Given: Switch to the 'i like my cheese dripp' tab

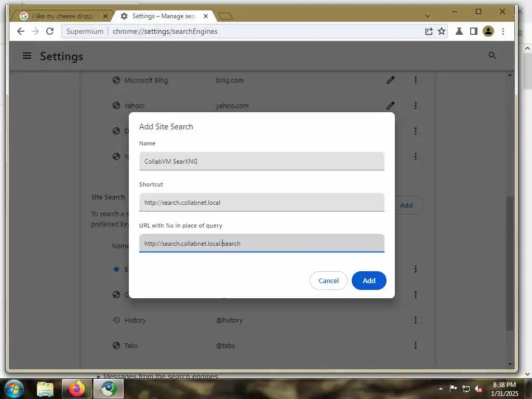Looking at the screenshot, I should tap(61, 16).
